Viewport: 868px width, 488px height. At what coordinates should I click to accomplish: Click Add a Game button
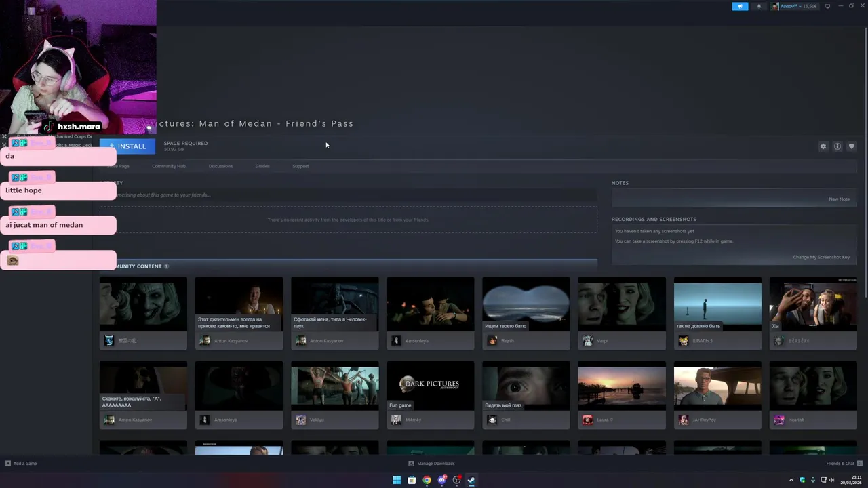click(21, 464)
